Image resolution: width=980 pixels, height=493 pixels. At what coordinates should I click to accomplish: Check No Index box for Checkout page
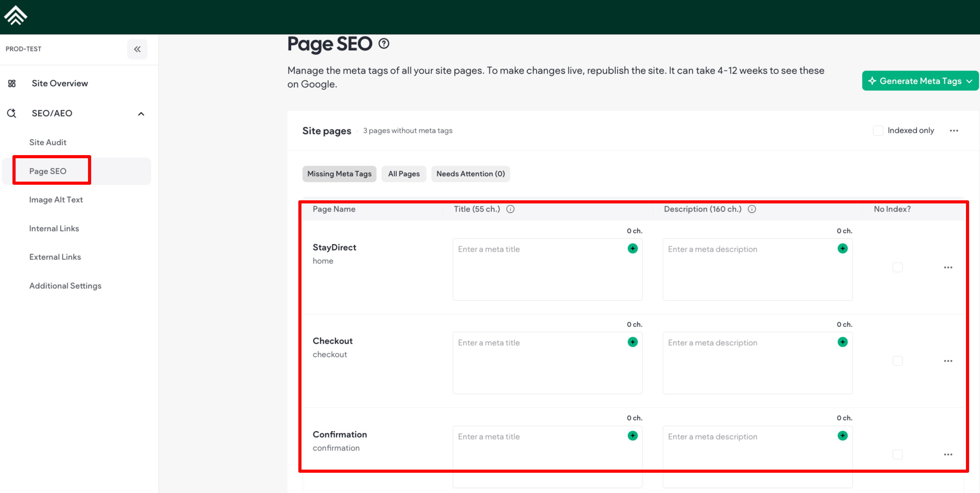point(897,361)
